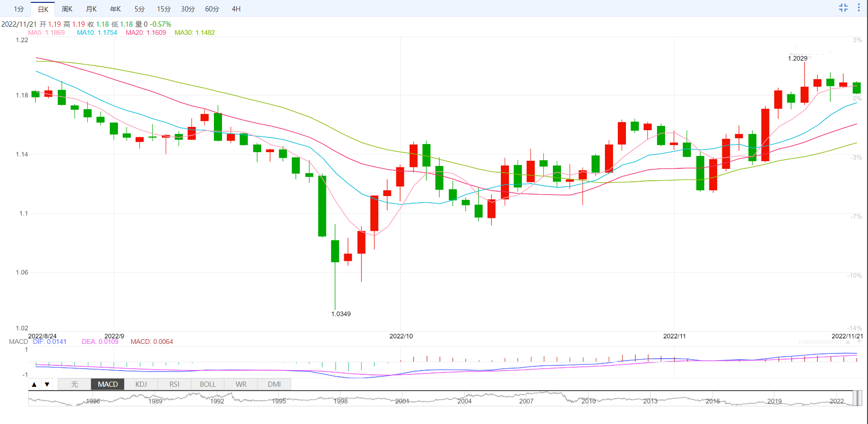
Task: Open the DMI indicator tab
Action: tap(275, 384)
